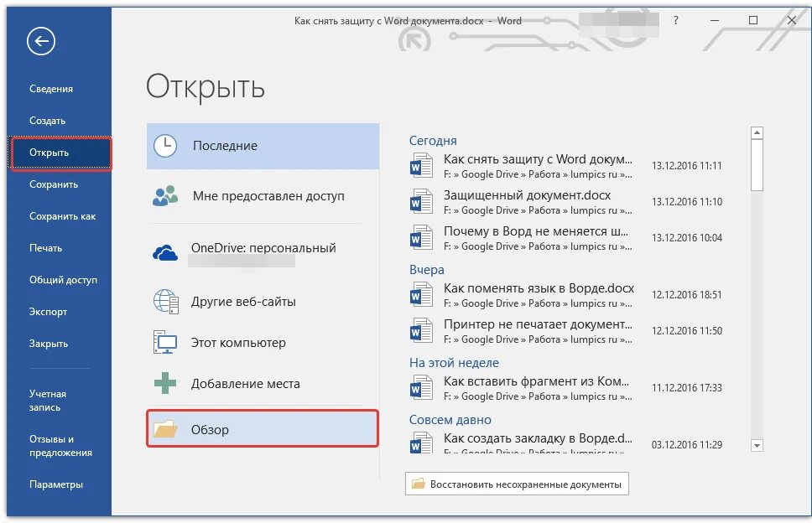Click the computer icon for Этот компьютер
812x523 pixels.
click(166, 343)
